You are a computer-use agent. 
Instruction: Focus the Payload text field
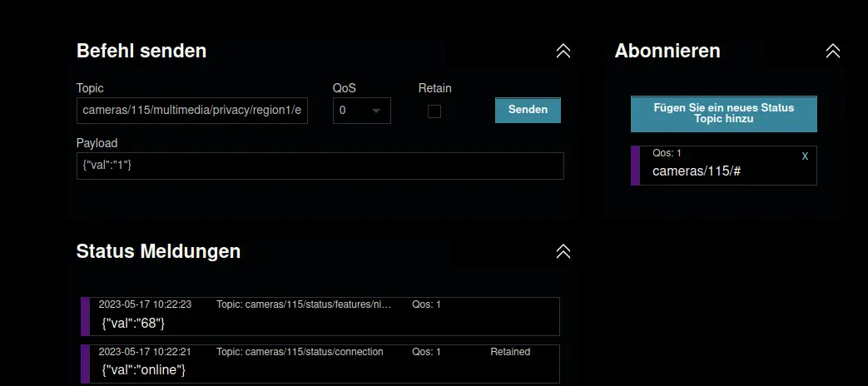320,166
